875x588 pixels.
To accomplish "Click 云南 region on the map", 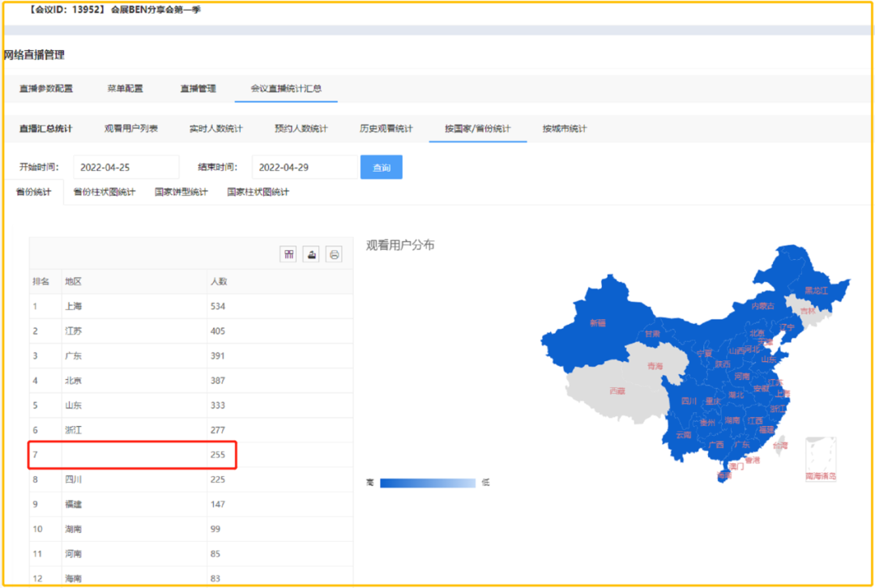I will click(684, 435).
